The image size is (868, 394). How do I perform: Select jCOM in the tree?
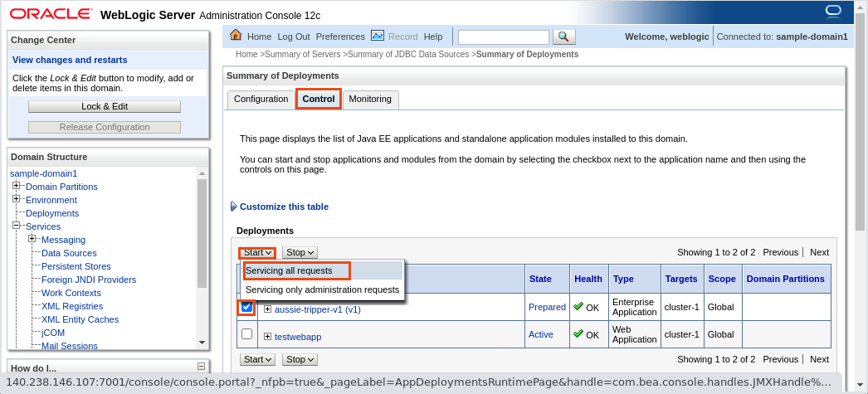tap(53, 333)
